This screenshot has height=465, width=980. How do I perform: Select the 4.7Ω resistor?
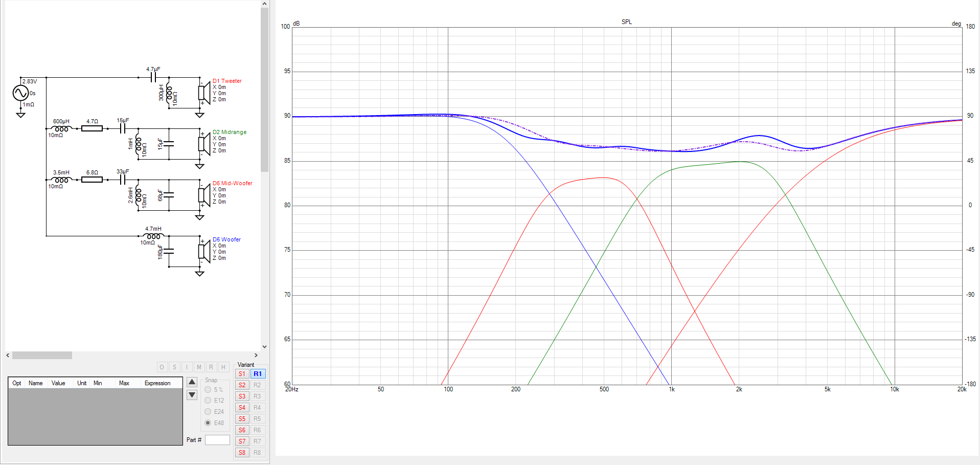92,129
